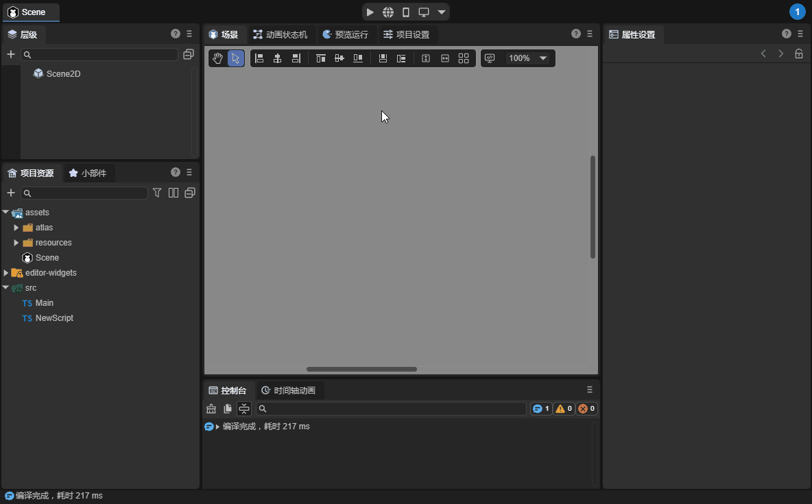Click the Scene2D node in hierarchy
Image resolution: width=812 pixels, height=504 pixels.
pyautogui.click(x=63, y=73)
